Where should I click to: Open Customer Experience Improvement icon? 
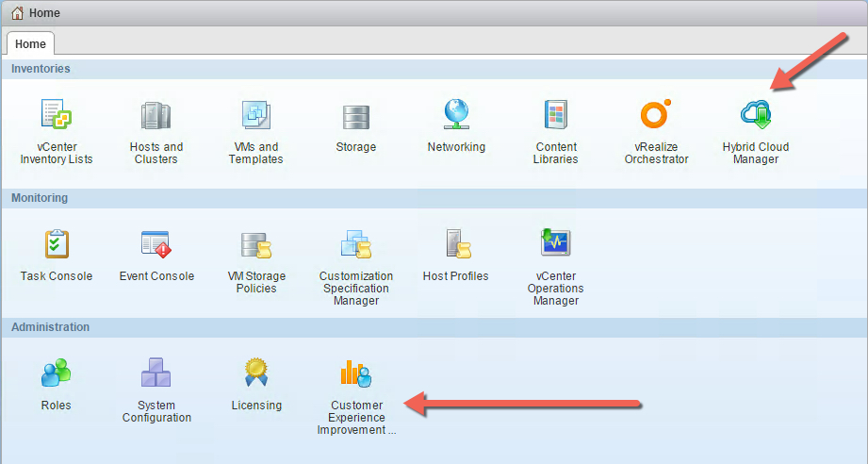(x=356, y=373)
